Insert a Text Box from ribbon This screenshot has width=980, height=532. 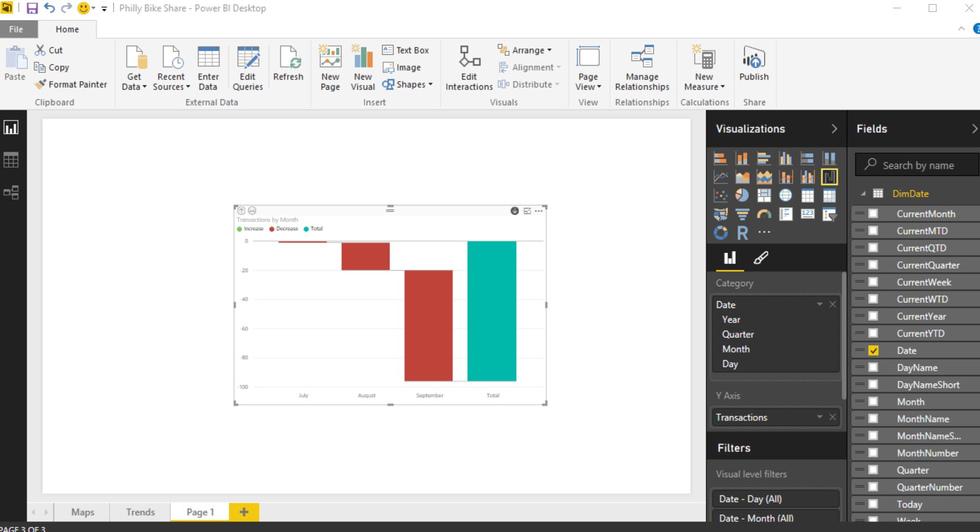click(x=406, y=50)
